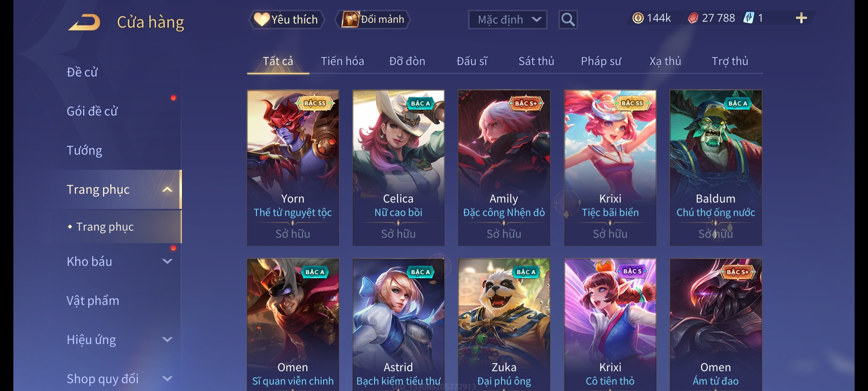Switch to the Pháp sư tab
Viewport: 868px width, 391px height.
[601, 61]
